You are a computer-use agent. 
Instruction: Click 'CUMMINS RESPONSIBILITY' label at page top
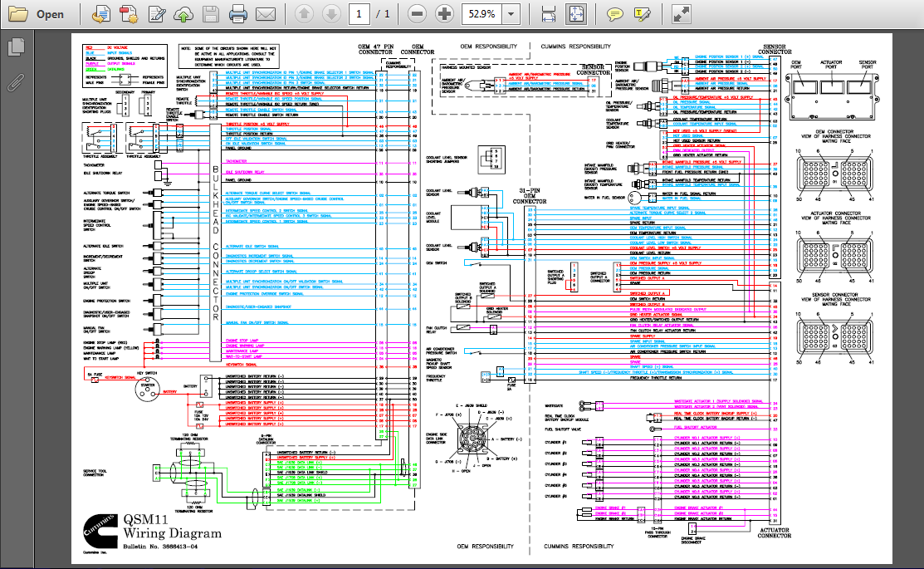pos(575,46)
